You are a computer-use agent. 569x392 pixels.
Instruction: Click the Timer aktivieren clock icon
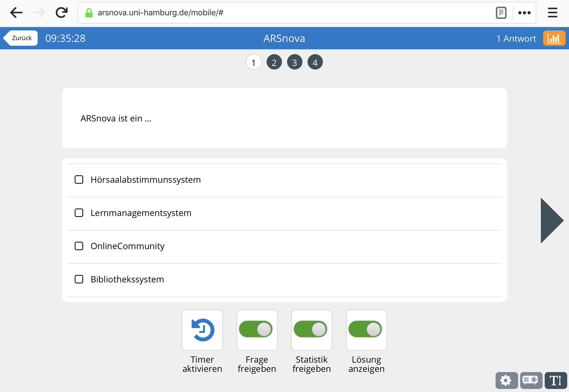pyautogui.click(x=202, y=330)
